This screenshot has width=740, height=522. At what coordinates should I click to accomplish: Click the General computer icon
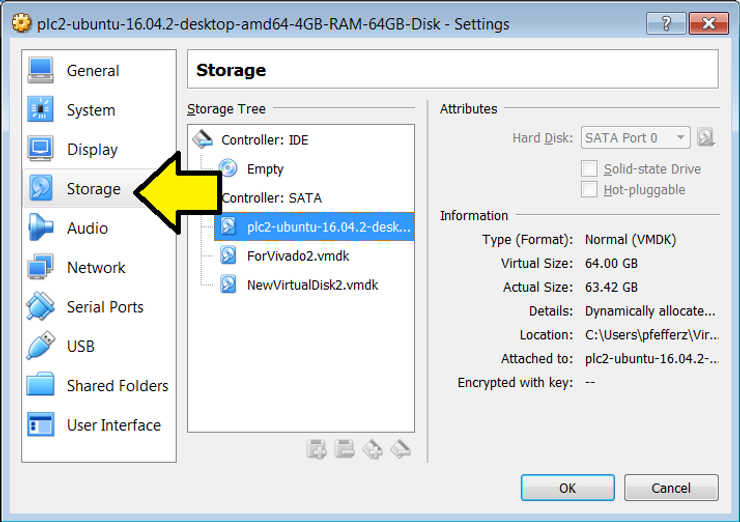[x=41, y=70]
